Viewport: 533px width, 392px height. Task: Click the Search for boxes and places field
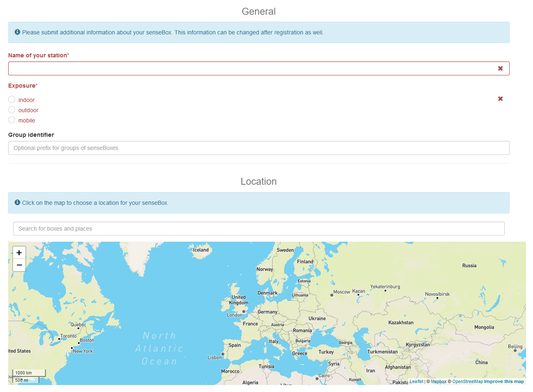[x=258, y=229]
